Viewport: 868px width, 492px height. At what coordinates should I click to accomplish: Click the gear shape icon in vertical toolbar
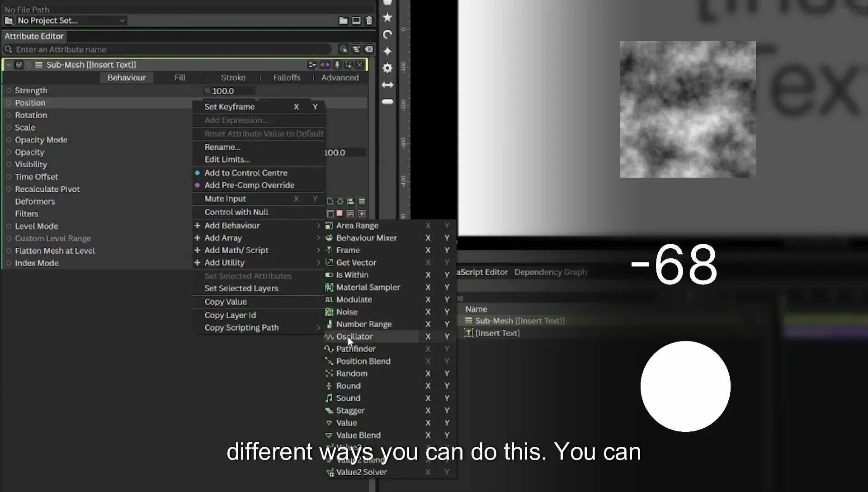pos(387,68)
